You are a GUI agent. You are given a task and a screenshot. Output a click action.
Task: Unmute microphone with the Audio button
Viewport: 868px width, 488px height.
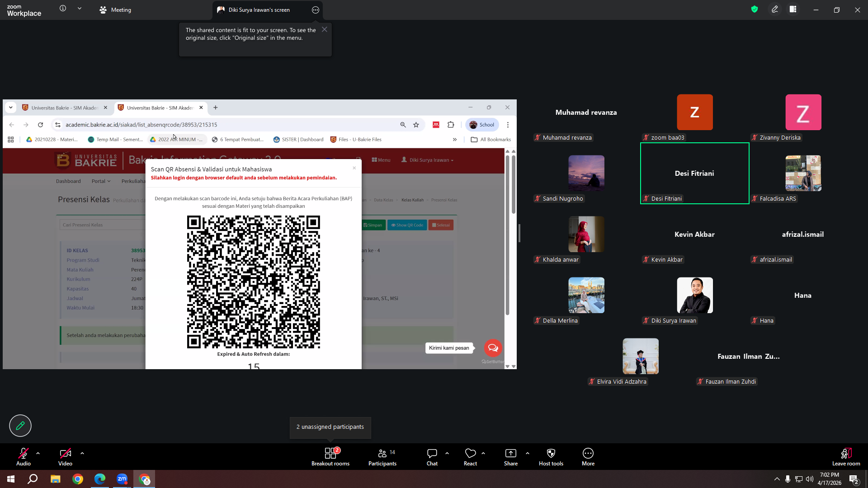click(24, 457)
